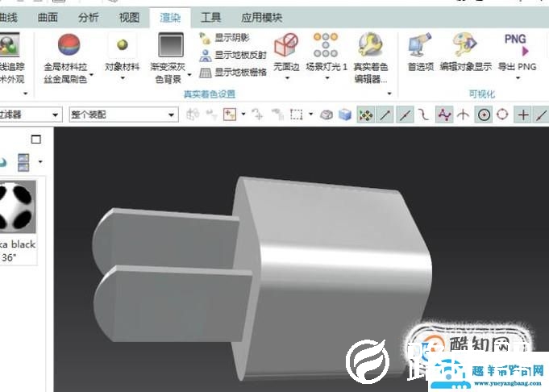This screenshot has width=549, height=392.
Task: Expand the Object Material dropdown arrow
Action: pos(123,78)
